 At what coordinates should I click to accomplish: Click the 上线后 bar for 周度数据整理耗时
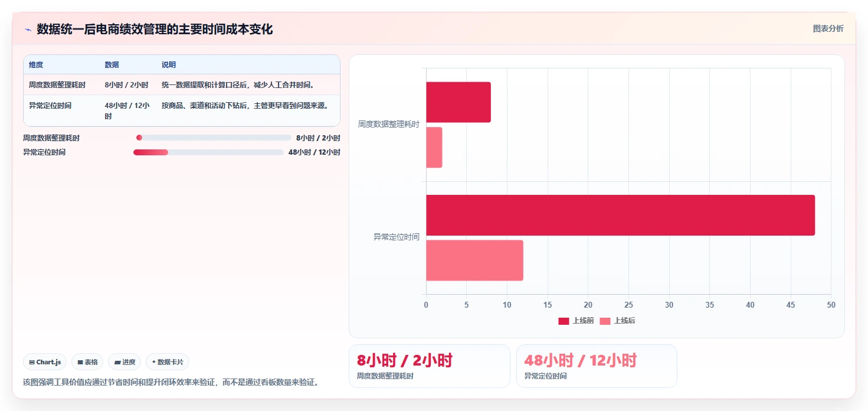(x=434, y=147)
